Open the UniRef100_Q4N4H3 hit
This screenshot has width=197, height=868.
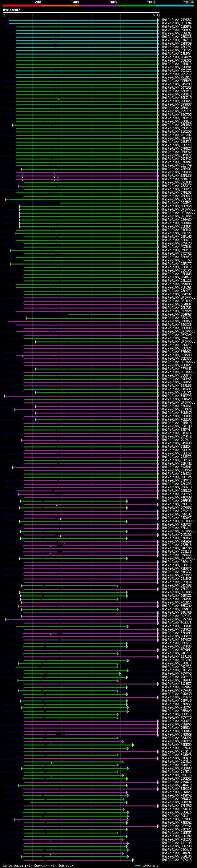pos(177,139)
